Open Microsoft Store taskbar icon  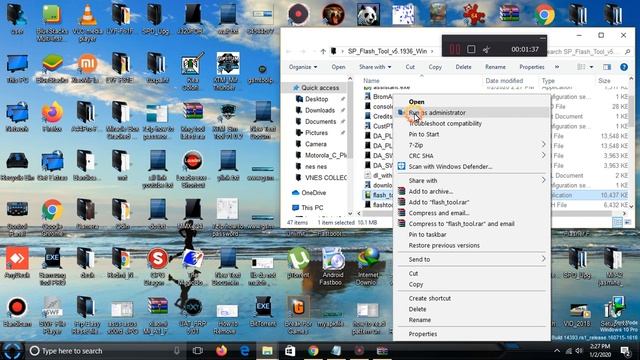pos(290,351)
